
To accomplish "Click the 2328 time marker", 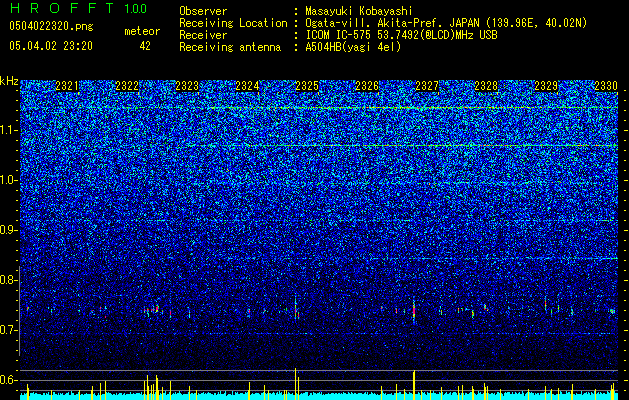I will coord(487,86).
